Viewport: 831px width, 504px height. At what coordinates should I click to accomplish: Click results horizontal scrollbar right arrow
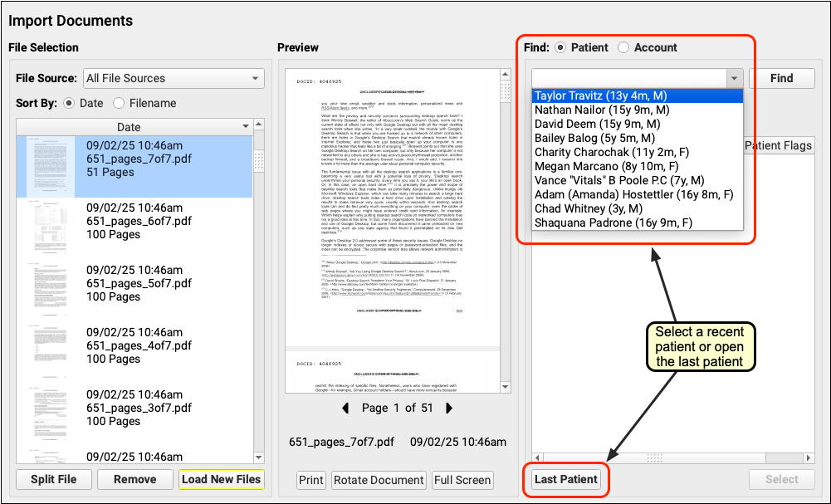tap(809, 458)
